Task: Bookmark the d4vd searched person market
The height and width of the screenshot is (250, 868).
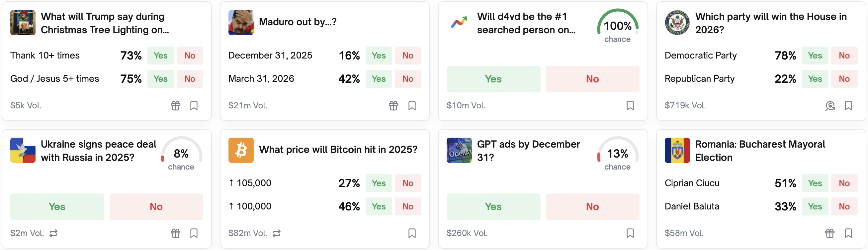Action: pos(630,106)
